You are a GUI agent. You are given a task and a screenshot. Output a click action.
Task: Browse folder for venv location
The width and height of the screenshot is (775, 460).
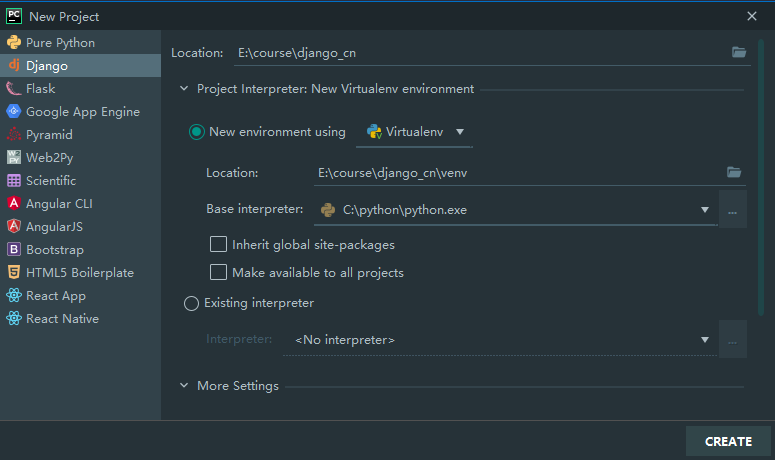pyautogui.click(x=734, y=172)
